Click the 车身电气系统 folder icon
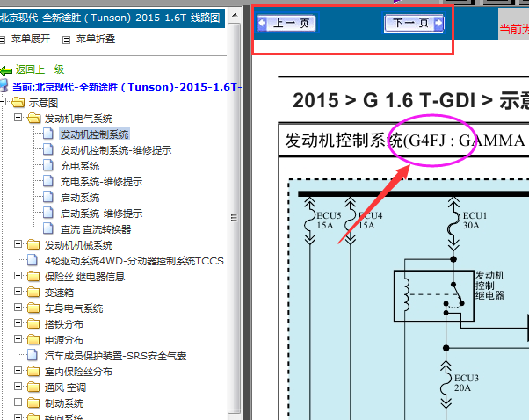The image size is (529, 420). point(33,308)
